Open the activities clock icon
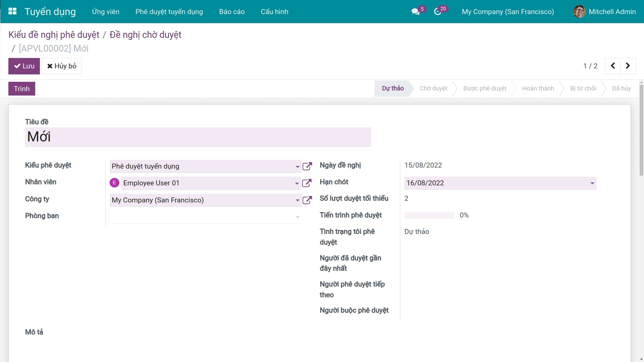This screenshot has height=362, width=644. (437, 12)
